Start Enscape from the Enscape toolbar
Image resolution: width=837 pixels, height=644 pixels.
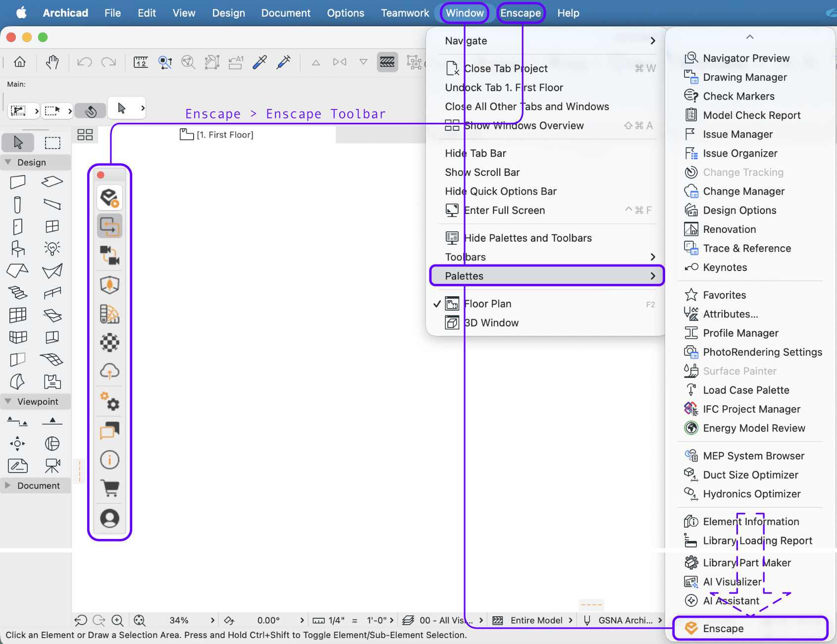[x=109, y=198]
